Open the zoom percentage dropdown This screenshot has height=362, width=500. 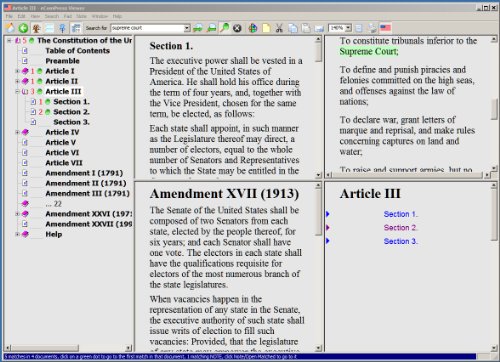[x=348, y=28]
